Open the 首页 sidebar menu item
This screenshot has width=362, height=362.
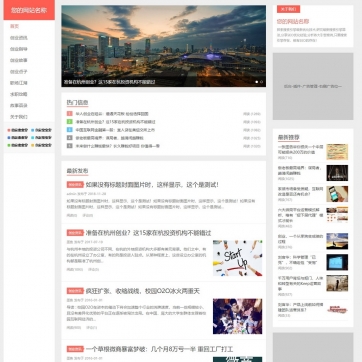tap(14, 26)
